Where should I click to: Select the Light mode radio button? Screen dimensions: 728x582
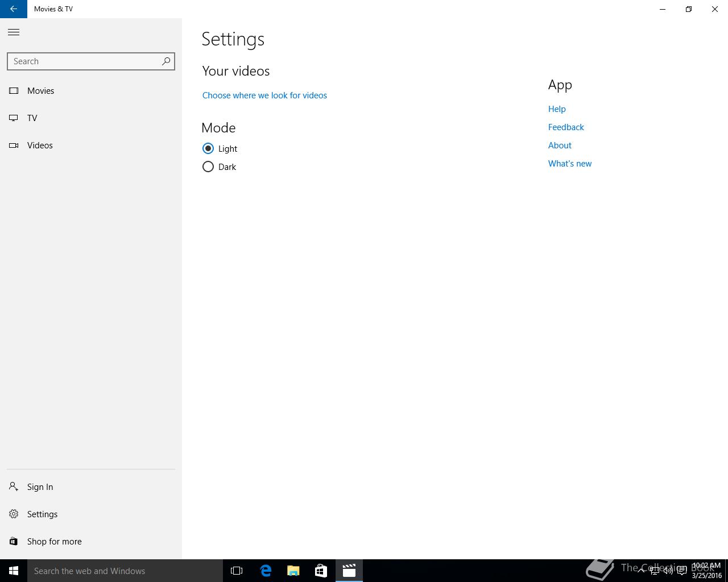(x=208, y=148)
